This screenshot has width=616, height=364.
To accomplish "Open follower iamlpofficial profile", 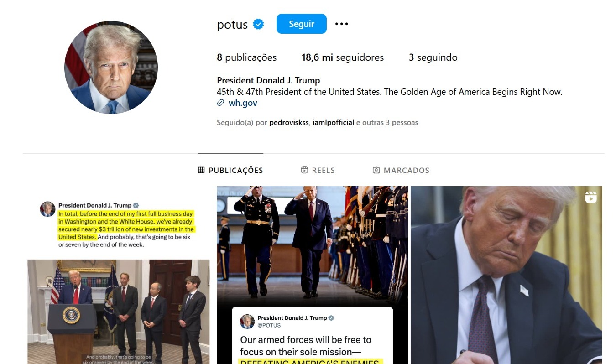I will pos(333,122).
